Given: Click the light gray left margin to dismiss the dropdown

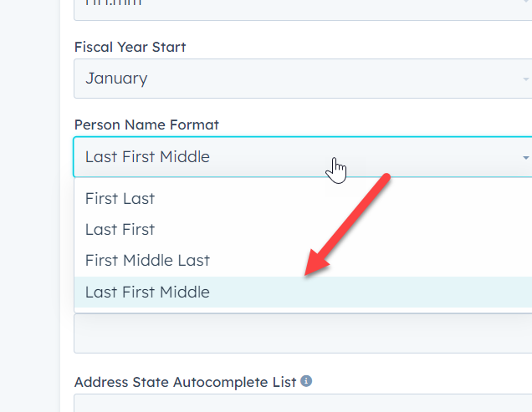Looking at the screenshot, I should pyautogui.click(x=29, y=209).
